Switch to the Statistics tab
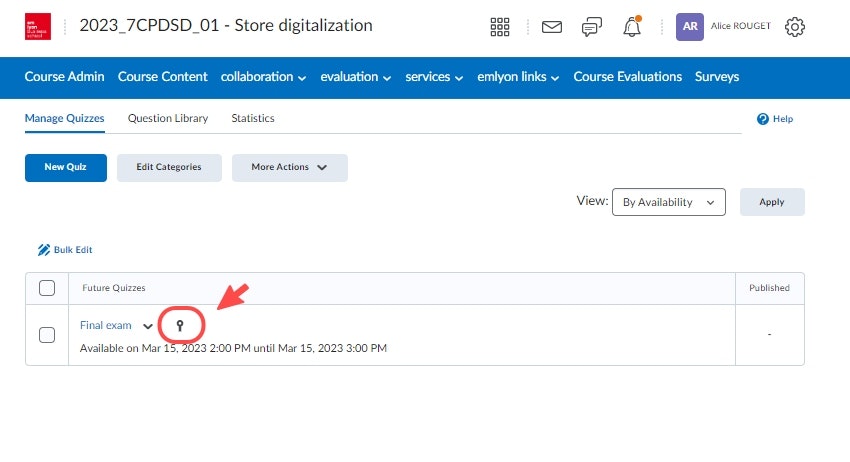 pyautogui.click(x=253, y=118)
